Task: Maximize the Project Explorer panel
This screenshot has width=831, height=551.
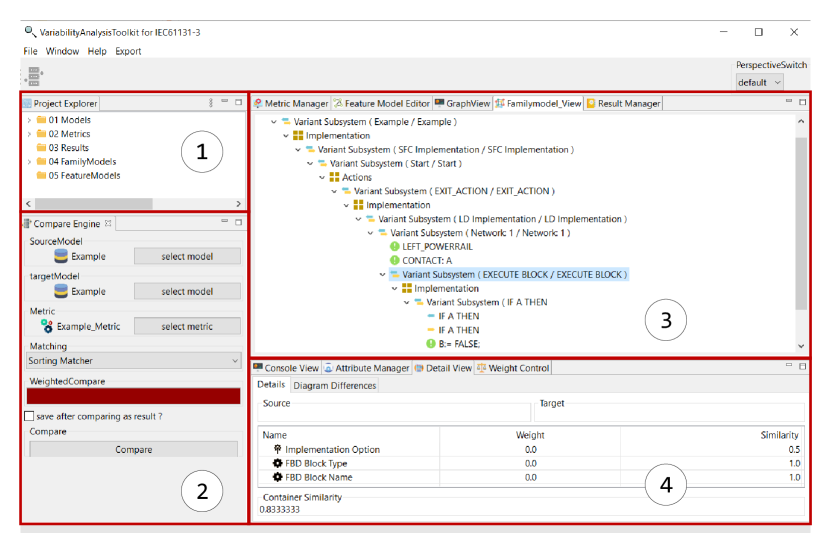Action: click(x=238, y=102)
